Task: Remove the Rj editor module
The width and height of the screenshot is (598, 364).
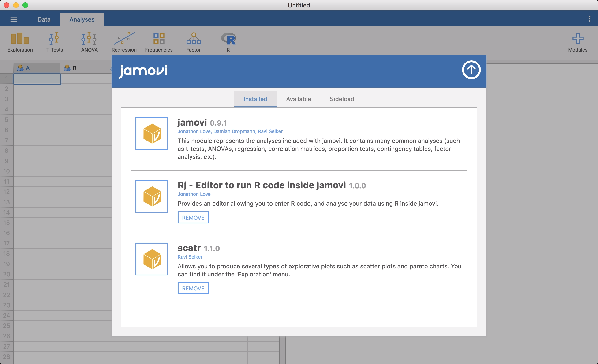Action: [193, 218]
